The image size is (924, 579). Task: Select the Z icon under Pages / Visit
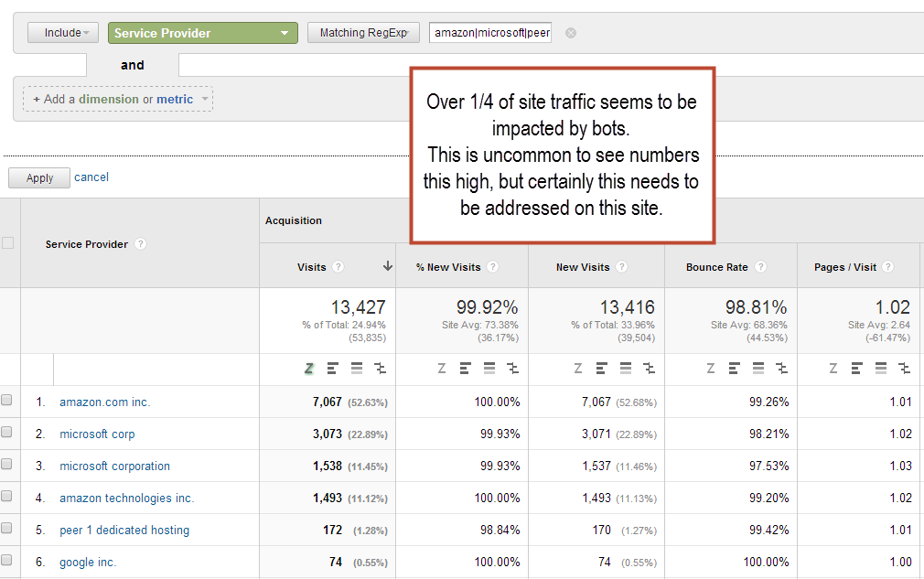pos(833,369)
